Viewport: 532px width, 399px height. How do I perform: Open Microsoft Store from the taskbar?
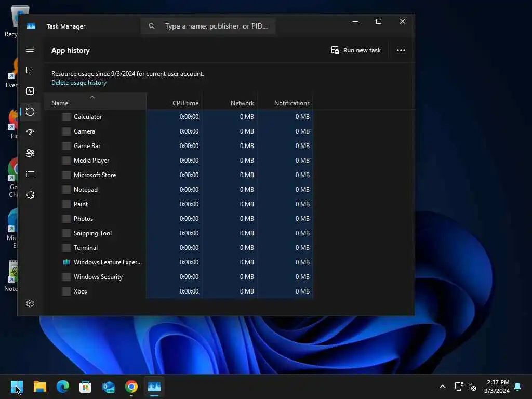[86, 387]
